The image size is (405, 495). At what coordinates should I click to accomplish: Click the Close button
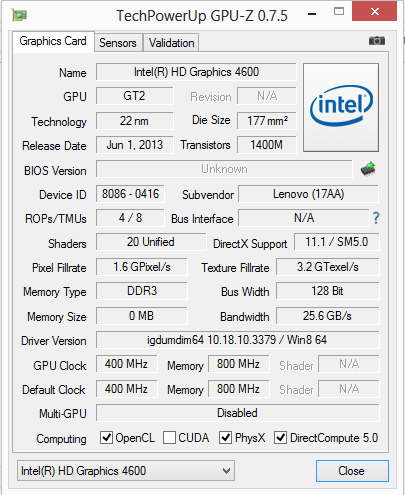352,471
